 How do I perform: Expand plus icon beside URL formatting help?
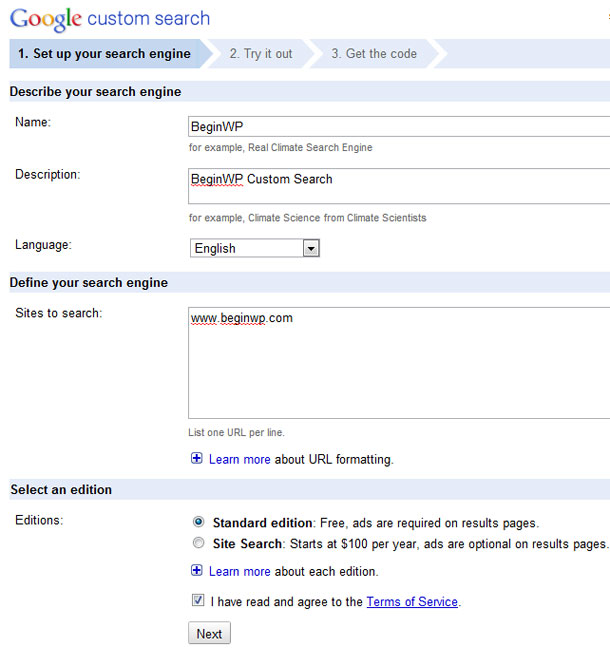coord(197,458)
